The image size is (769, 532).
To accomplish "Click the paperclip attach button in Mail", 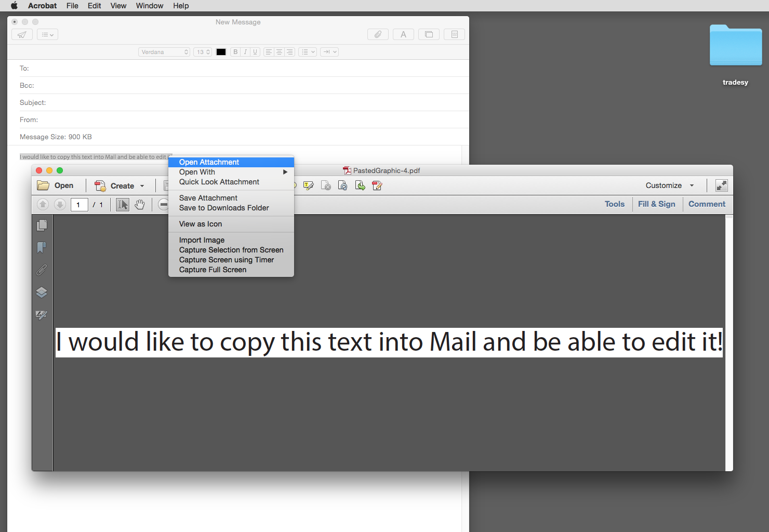I will (378, 34).
